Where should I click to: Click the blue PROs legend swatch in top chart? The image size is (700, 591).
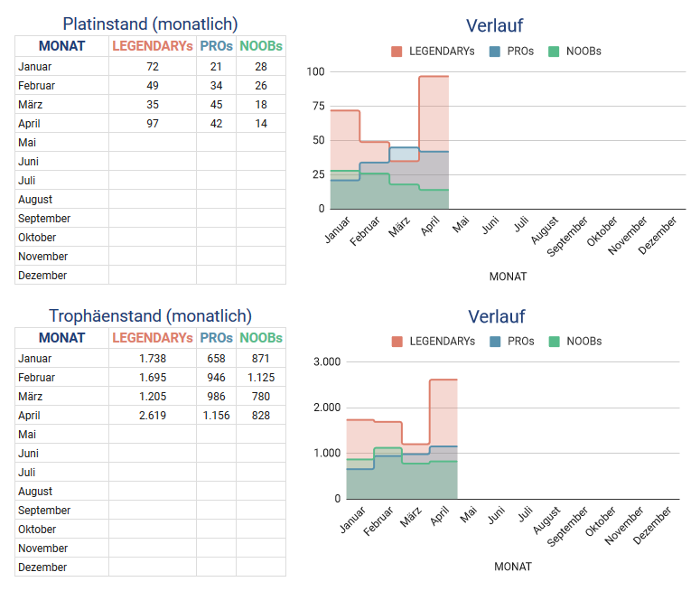(494, 52)
